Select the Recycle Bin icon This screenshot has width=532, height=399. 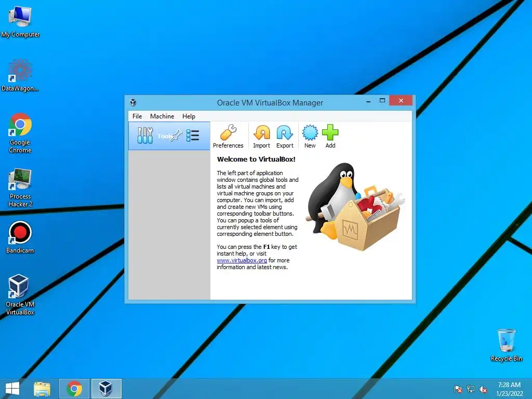tap(506, 345)
